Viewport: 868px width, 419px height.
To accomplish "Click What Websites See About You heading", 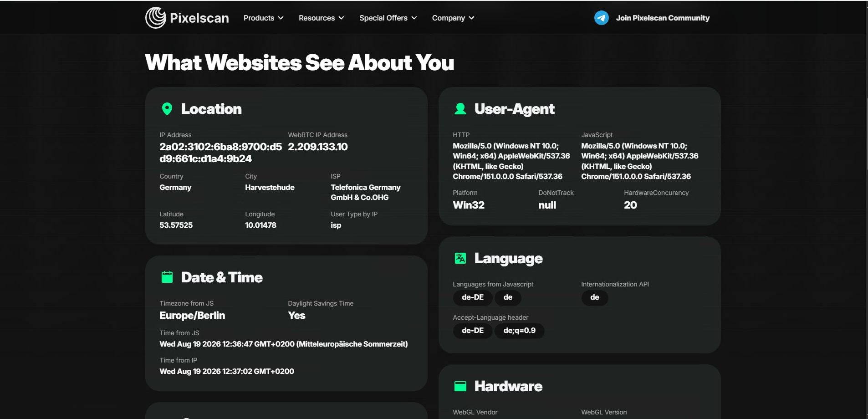I will click(x=300, y=62).
